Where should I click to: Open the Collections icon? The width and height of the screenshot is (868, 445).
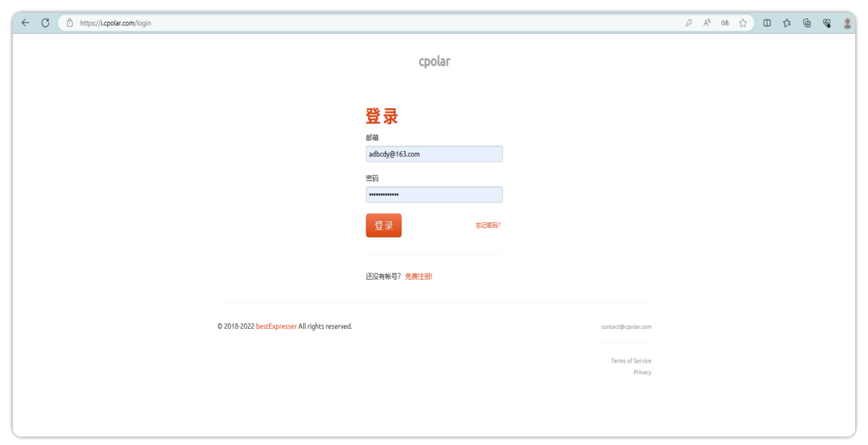coord(806,23)
